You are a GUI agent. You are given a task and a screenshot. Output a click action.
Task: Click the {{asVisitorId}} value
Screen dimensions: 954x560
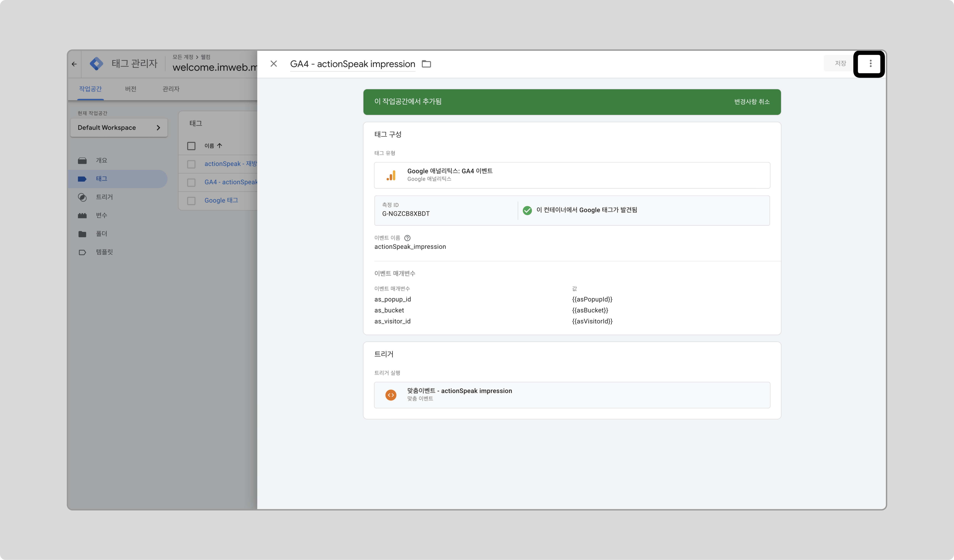pos(592,321)
